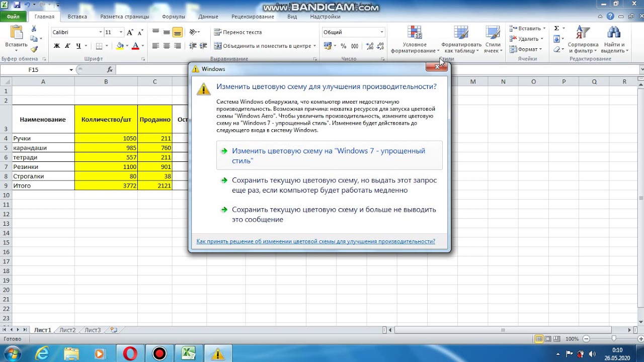
Task: Select the Лист3 sheet tab
Action: 93,330
